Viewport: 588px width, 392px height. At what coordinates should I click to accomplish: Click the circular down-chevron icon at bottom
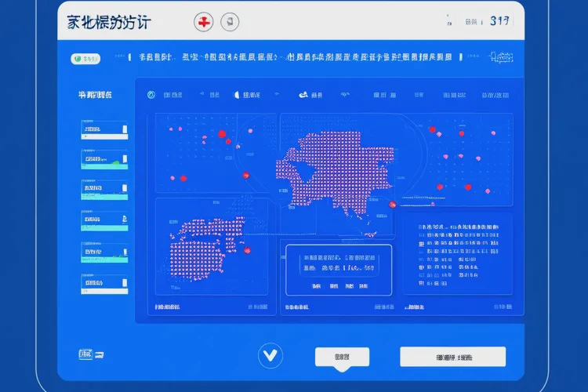tap(270, 356)
